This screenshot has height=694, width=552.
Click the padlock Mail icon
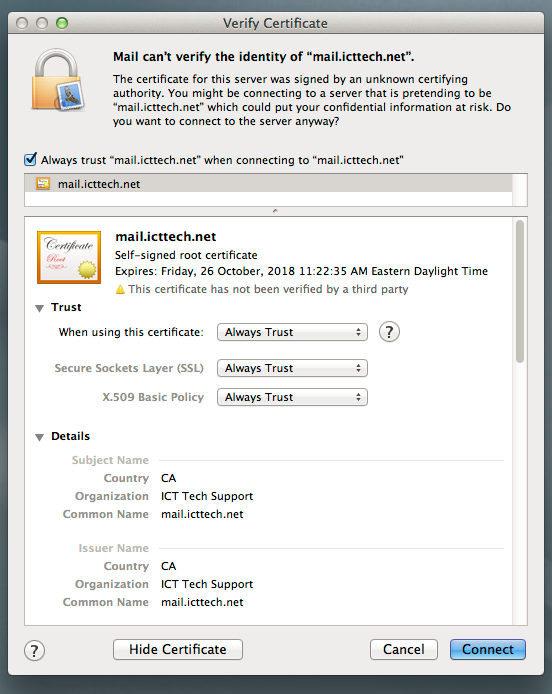coord(57,80)
